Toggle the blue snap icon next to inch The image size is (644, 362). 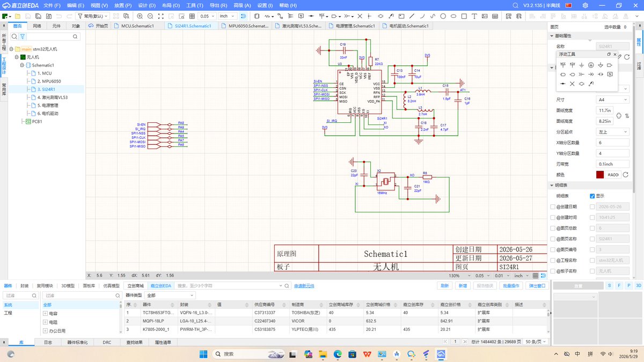click(x=243, y=16)
